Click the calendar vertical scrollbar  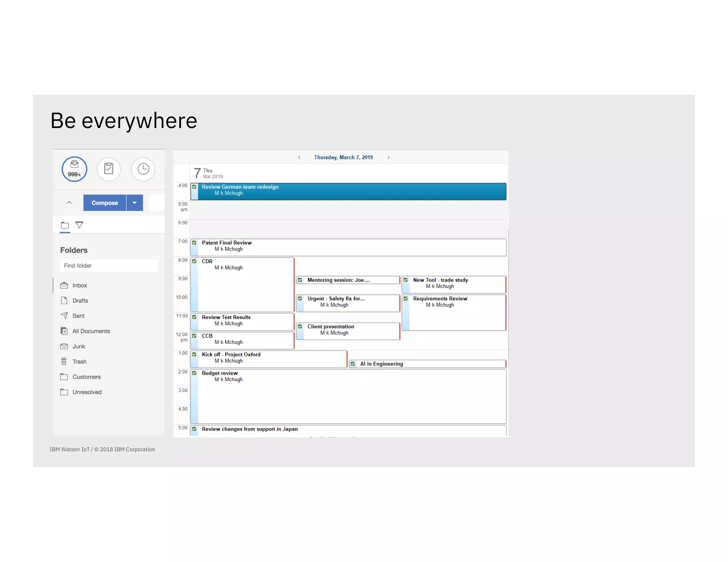click(x=508, y=298)
